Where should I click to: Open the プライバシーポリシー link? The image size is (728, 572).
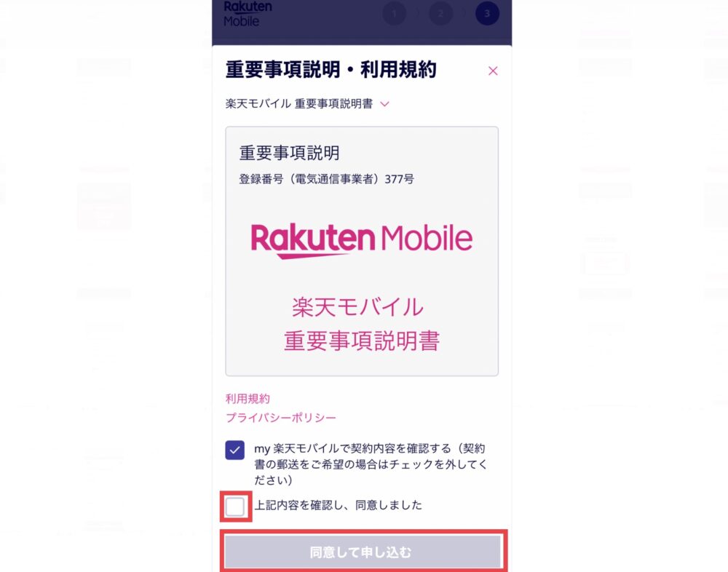coord(280,418)
